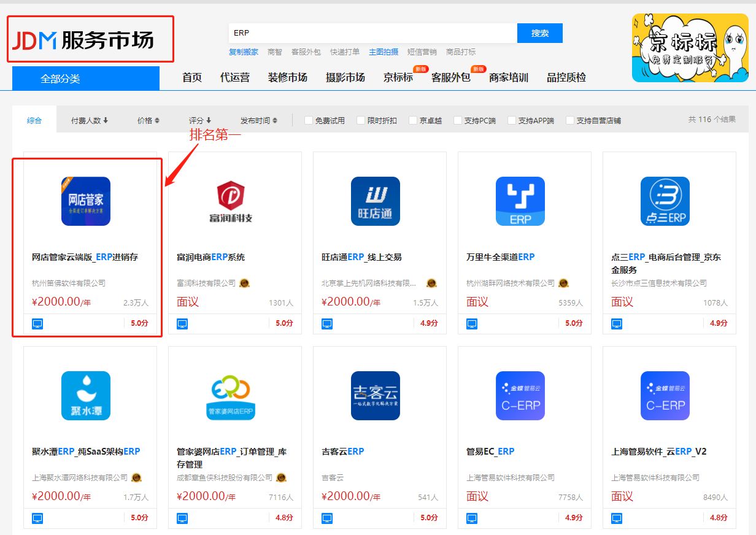Viewport: 756px width, 535px height.
Task: Check the 支持PC端 filter
Action: pos(458,120)
